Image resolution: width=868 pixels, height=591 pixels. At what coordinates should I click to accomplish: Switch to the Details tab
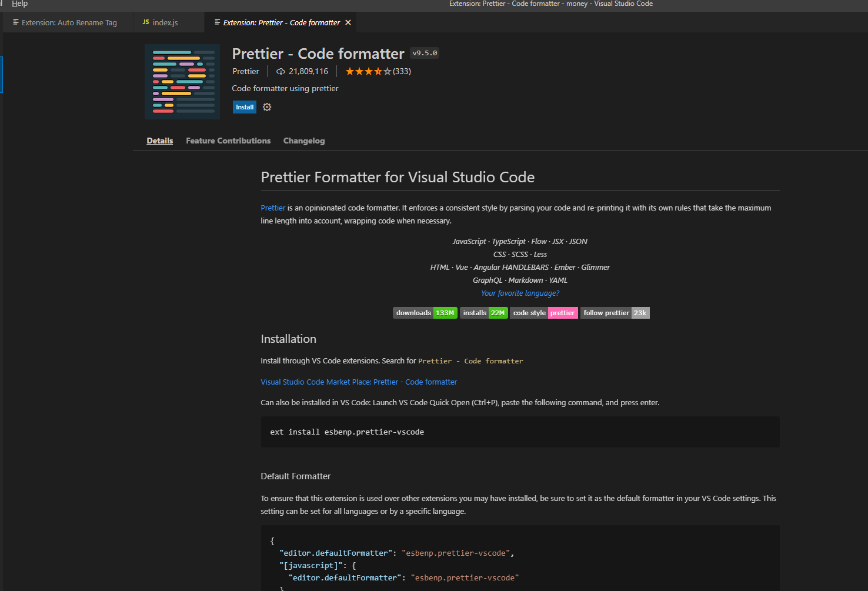coord(160,141)
